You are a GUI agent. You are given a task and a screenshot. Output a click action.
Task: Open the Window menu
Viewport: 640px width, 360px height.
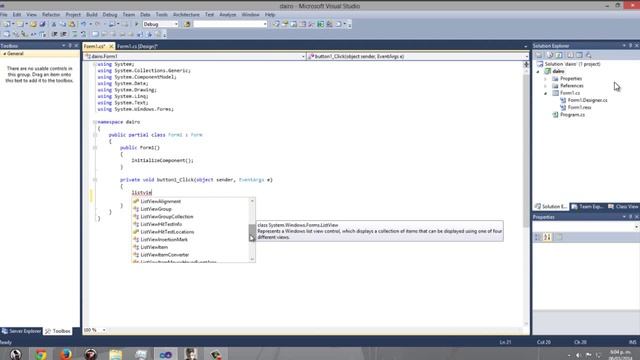click(x=250, y=14)
